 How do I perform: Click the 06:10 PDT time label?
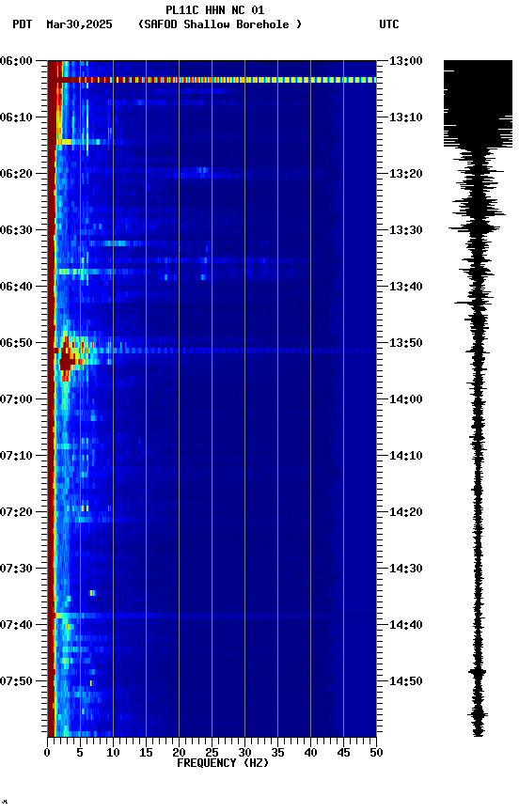point(16,117)
